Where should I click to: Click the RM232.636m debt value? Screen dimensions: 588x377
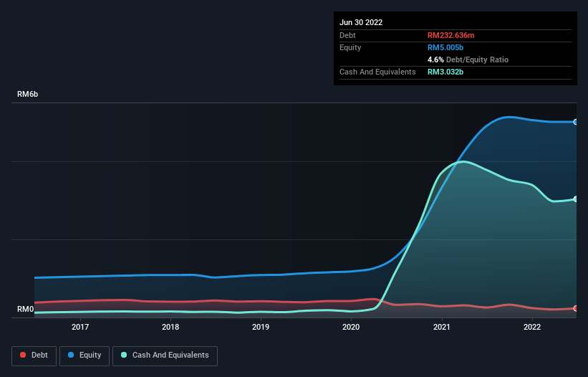tap(450, 35)
